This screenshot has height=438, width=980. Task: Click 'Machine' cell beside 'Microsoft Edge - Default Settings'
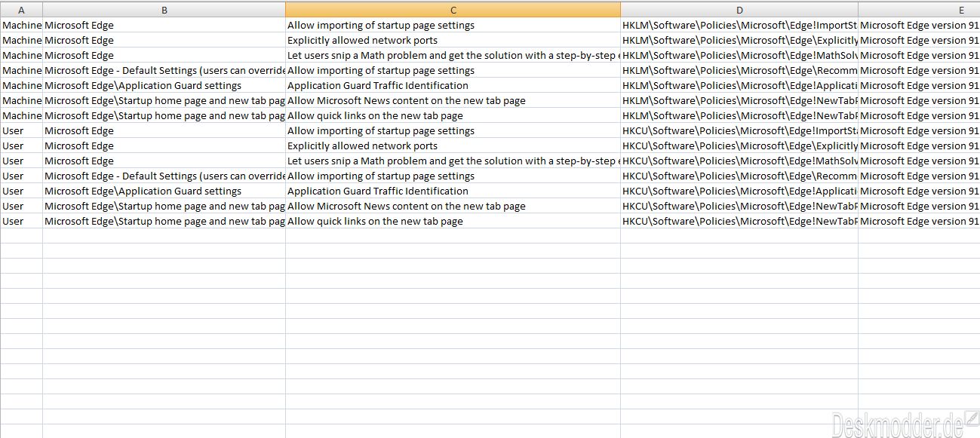(21, 70)
